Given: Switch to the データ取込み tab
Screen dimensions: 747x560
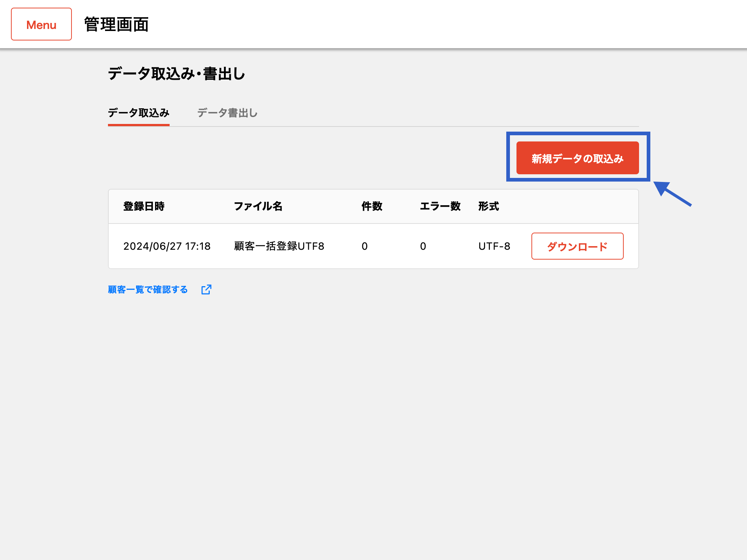Looking at the screenshot, I should (x=139, y=113).
